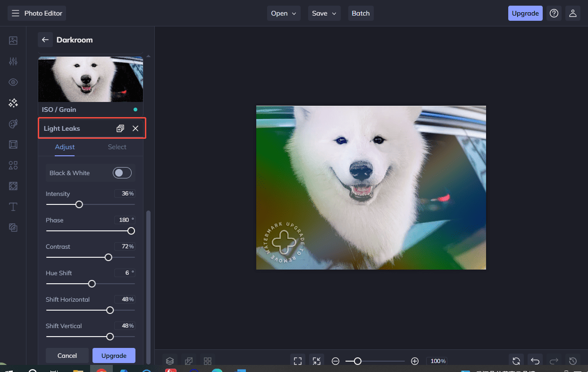Click the history reset icon at bottom right

pyautogui.click(x=571, y=360)
